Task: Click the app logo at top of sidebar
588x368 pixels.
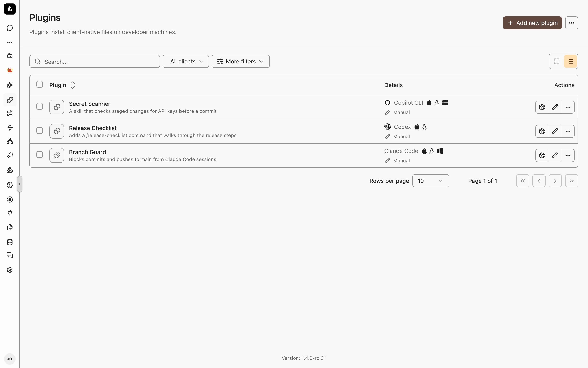Action: coord(10,9)
